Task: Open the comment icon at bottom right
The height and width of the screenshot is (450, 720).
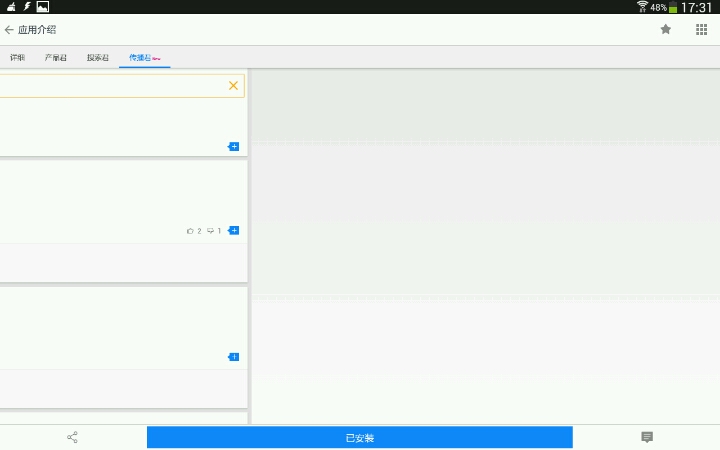Action: point(647,437)
